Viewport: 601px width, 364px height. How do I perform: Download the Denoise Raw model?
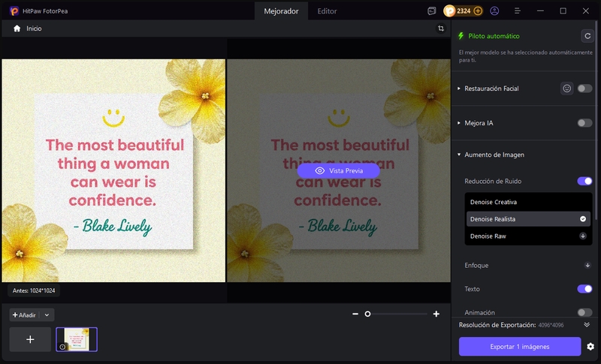[x=583, y=236]
